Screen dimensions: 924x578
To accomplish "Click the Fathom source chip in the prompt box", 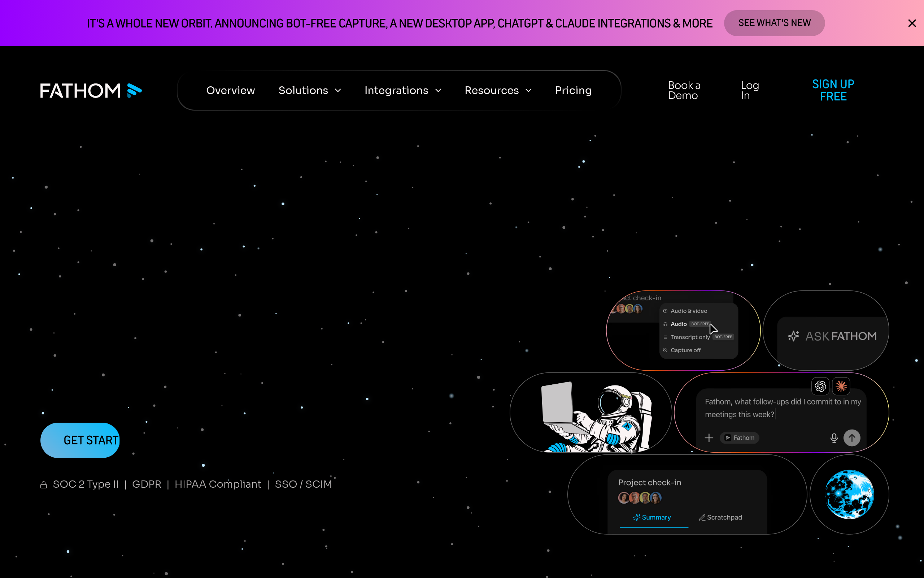I will click(x=740, y=438).
